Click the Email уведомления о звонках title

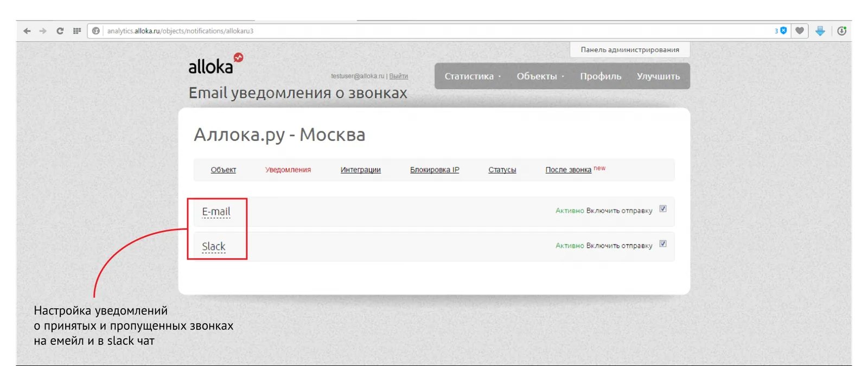click(x=298, y=93)
